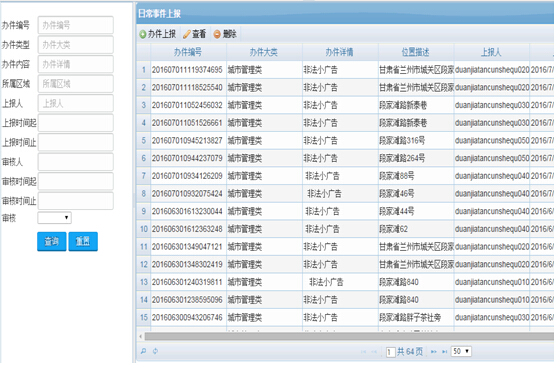Viewport: 560px width, 369px height.
Task: Click 共64页 total pages text
Action: tap(410, 352)
